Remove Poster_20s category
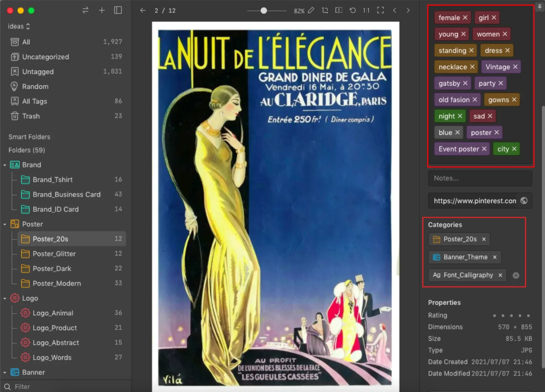 click(484, 239)
